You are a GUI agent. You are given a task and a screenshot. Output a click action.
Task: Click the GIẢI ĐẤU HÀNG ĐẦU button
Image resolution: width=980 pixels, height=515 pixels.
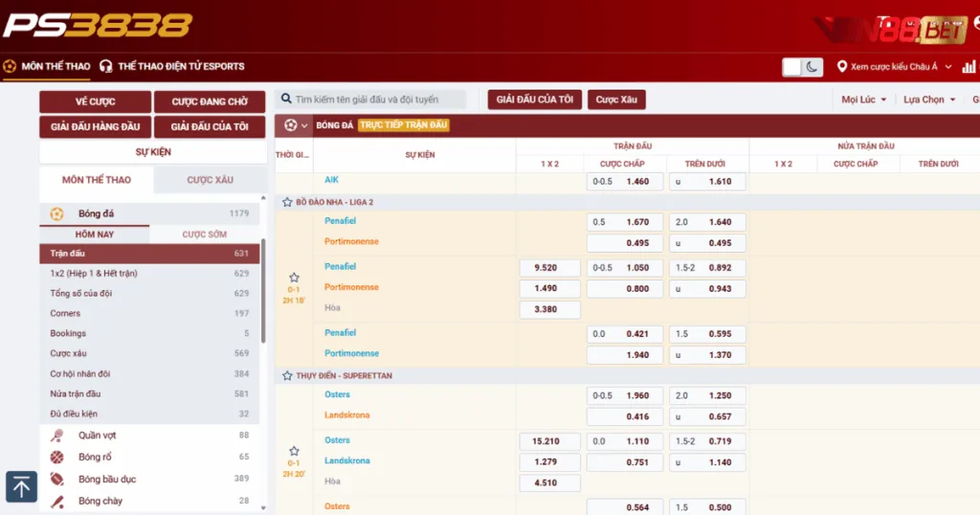(95, 126)
